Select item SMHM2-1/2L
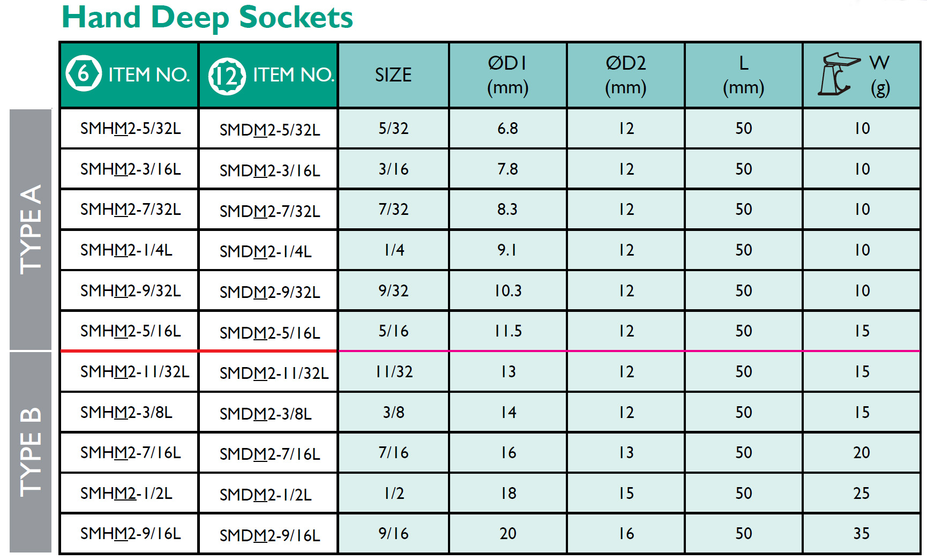 126,494
